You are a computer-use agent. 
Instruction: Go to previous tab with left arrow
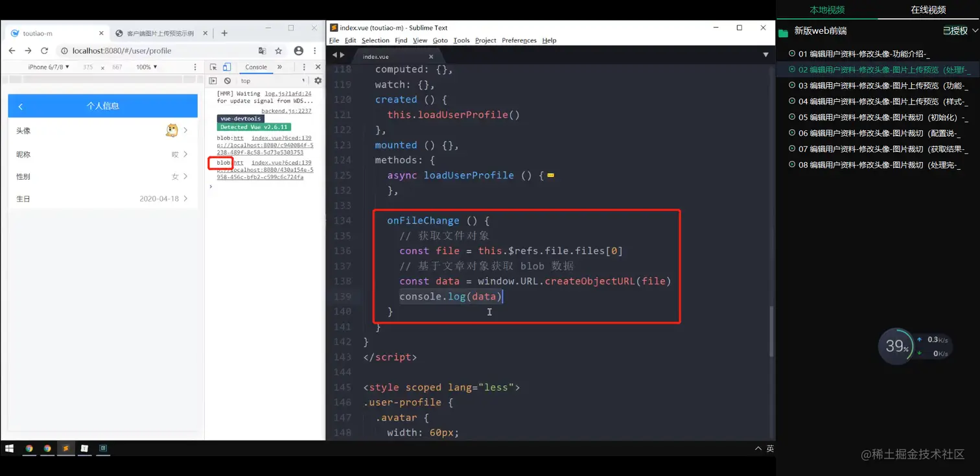334,55
